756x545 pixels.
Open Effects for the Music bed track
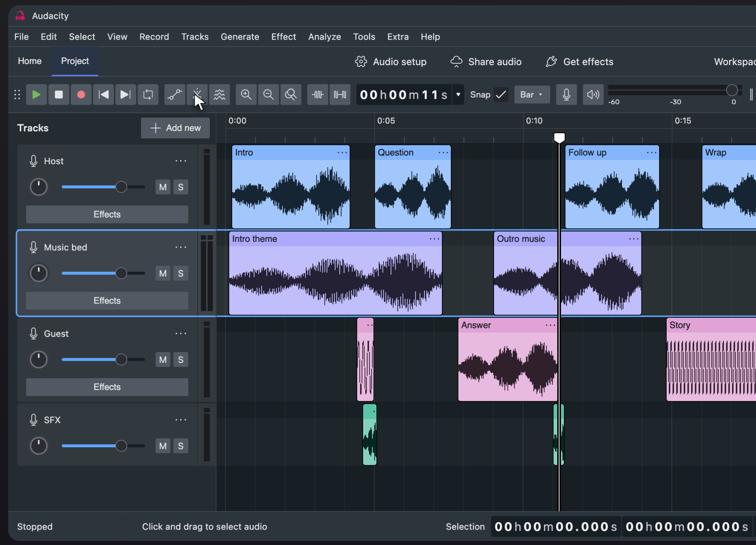(x=107, y=301)
